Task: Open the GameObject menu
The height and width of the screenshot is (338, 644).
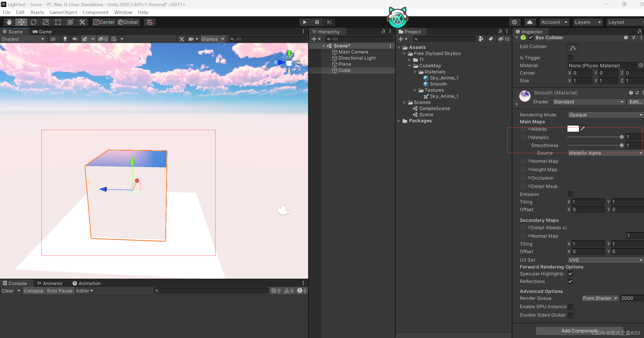Action: click(63, 12)
